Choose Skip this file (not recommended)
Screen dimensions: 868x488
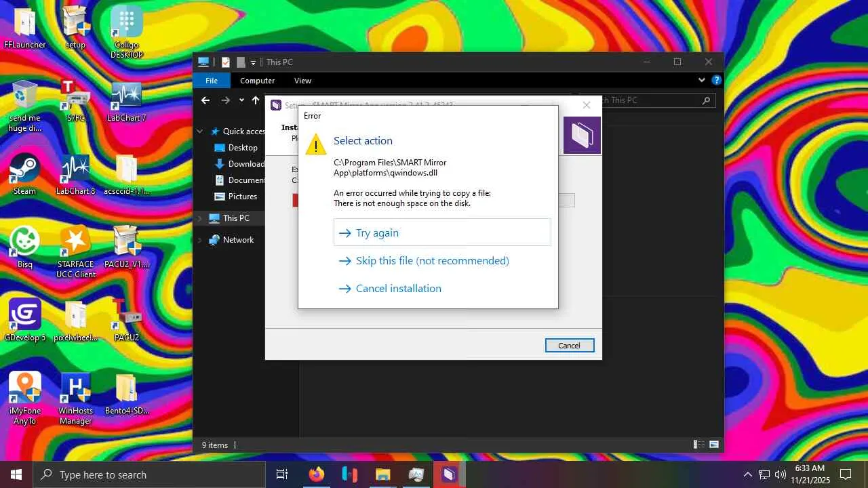point(442,260)
